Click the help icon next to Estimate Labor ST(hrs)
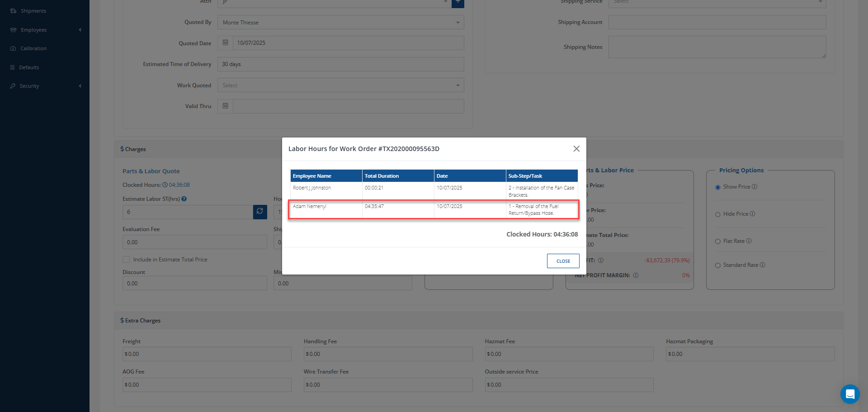868x412 pixels. pyautogui.click(x=184, y=199)
